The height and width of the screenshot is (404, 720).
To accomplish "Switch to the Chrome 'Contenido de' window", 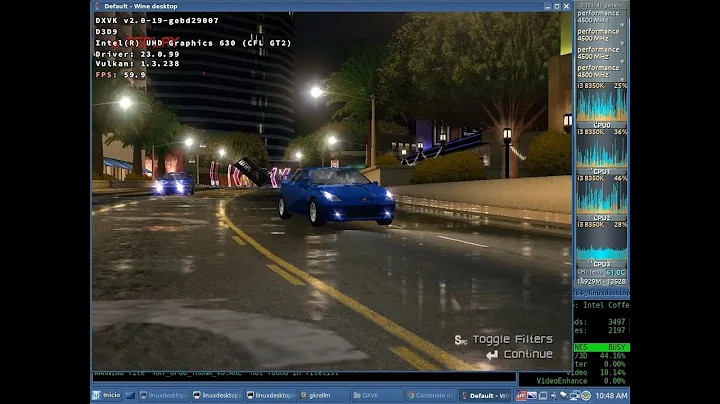I will 431,395.
